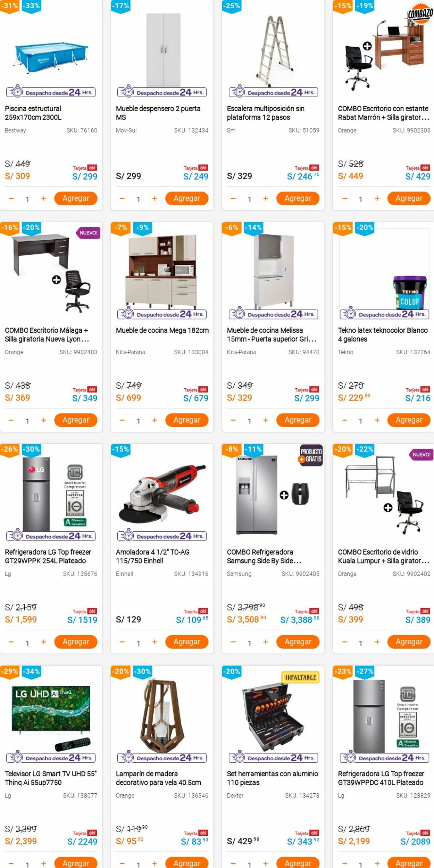The width and height of the screenshot is (434, 868).
Task: Increase quantity for Piscina estructural with plus
Action: 43,198
